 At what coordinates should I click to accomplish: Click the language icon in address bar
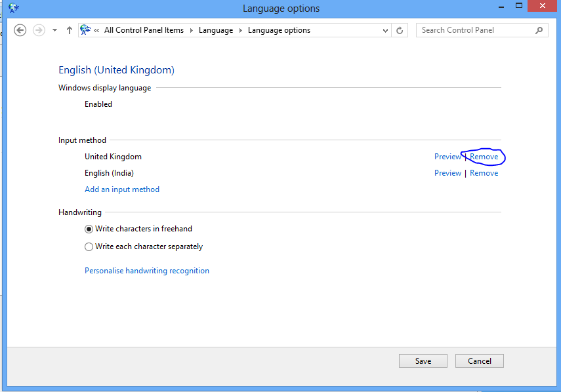tap(85, 30)
